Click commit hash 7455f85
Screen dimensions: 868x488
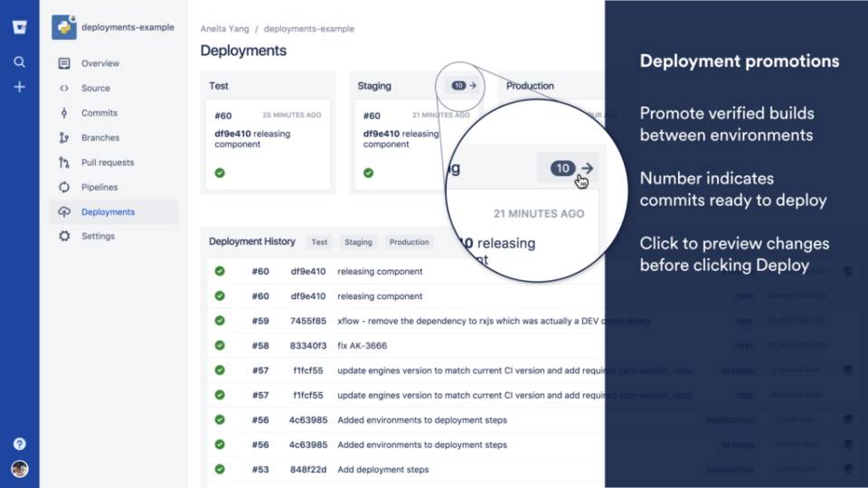tap(307, 320)
